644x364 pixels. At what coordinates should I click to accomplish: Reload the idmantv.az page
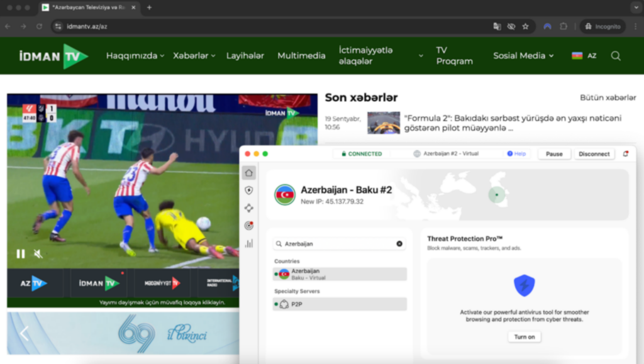39,26
